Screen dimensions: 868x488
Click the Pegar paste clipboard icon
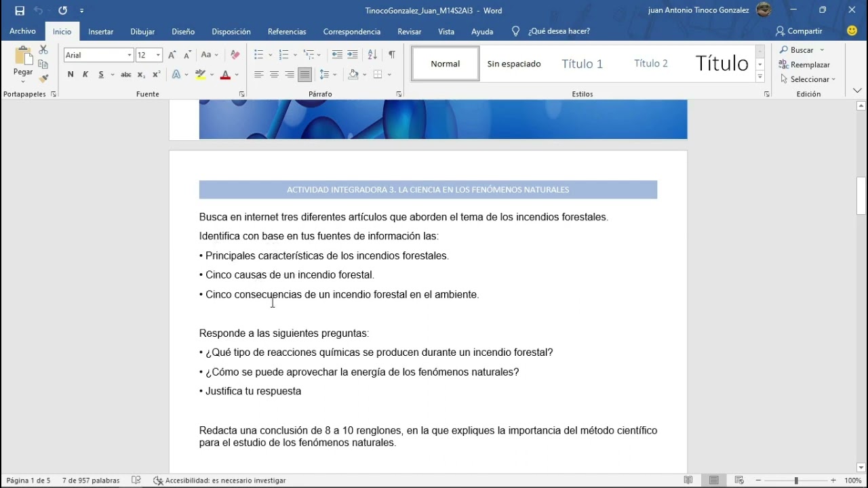click(23, 56)
